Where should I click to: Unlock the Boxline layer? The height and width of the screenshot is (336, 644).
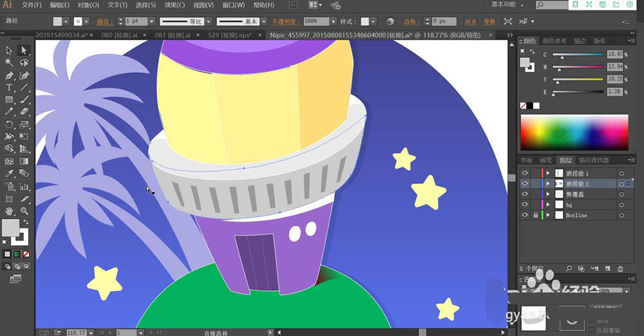pos(535,215)
